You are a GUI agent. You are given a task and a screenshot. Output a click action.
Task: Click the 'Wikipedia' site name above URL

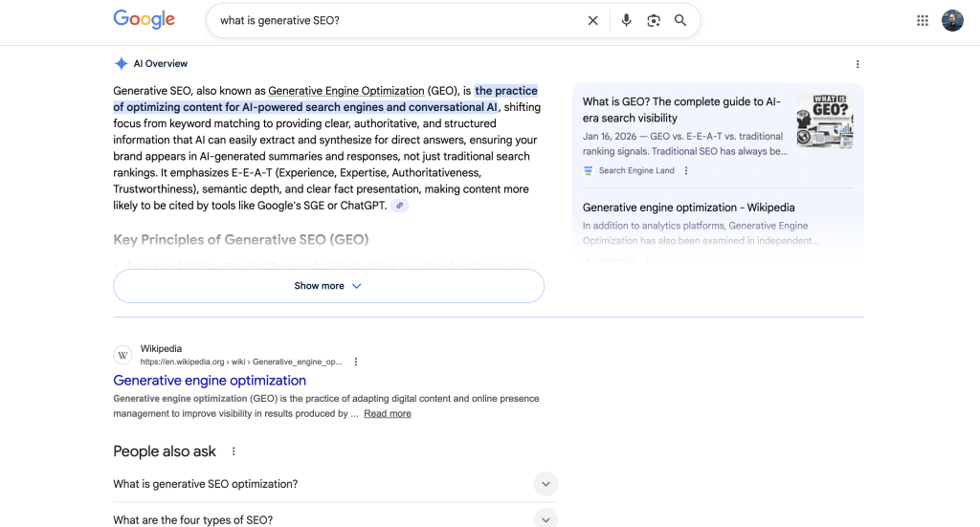point(161,348)
